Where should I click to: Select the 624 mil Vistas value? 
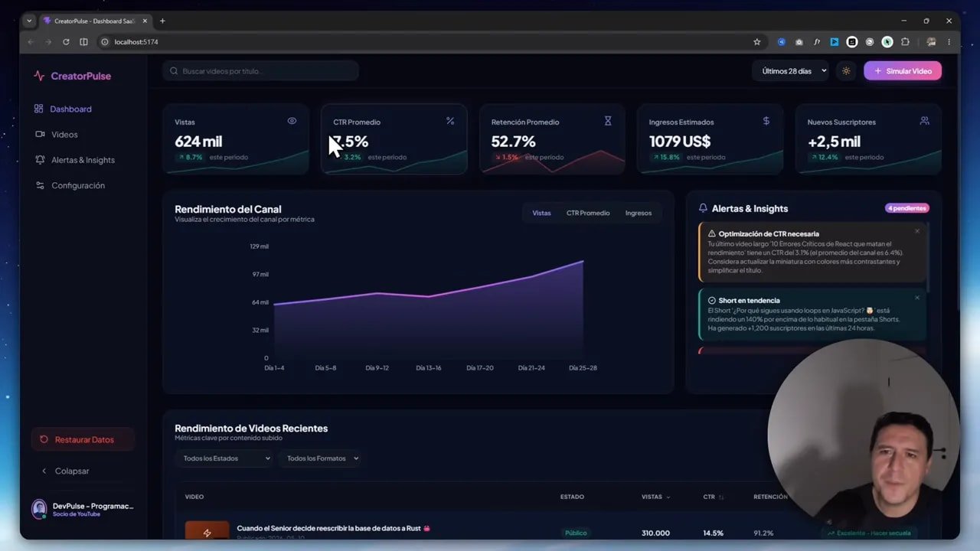(198, 142)
